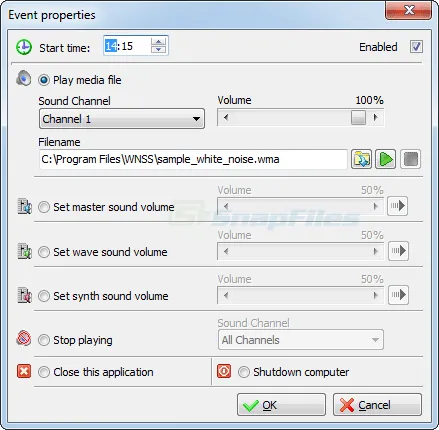Click the green clock icon beside Start time
Image resolution: width=439 pixels, height=430 pixels.
click(24, 47)
